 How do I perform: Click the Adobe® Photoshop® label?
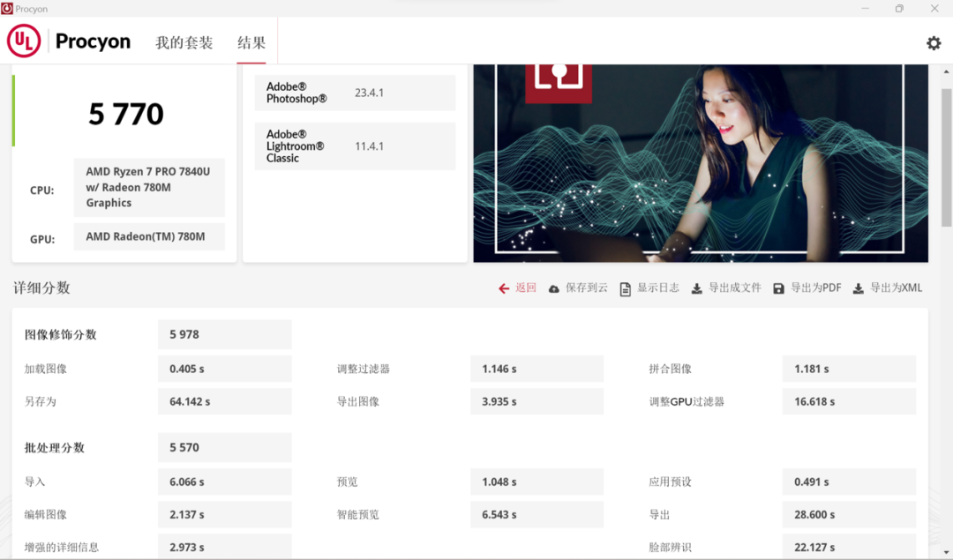296,93
